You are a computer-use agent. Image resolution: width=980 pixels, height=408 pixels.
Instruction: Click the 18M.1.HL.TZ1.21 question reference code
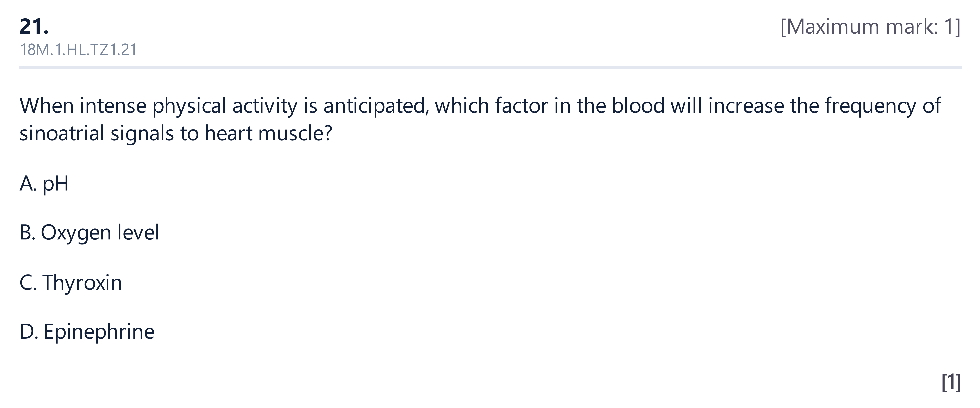click(x=78, y=50)
